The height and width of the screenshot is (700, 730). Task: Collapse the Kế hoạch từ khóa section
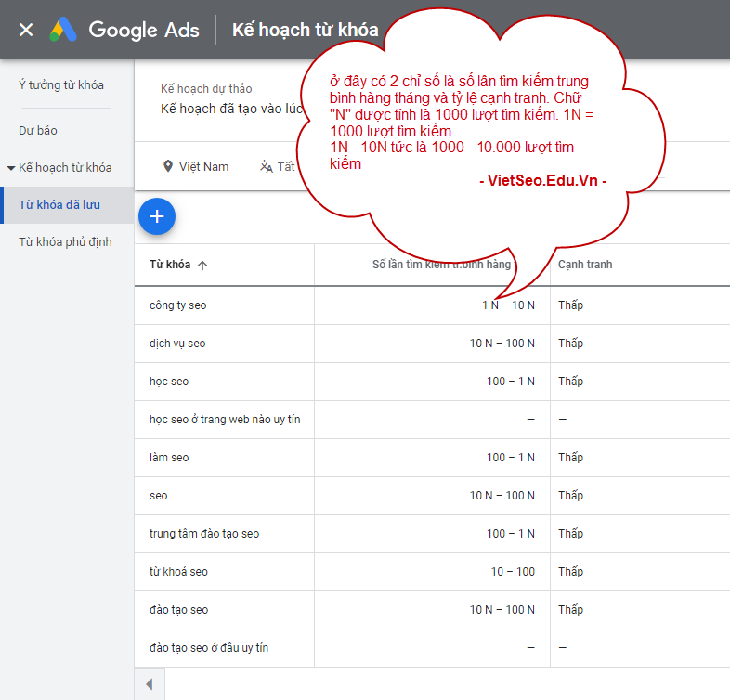pos(11,167)
